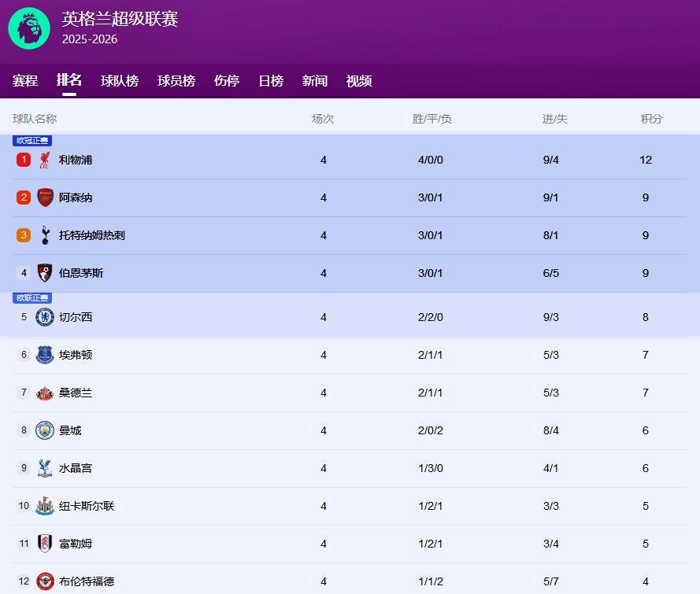
Task: Click the 场次 column header
Action: pyautogui.click(x=323, y=119)
